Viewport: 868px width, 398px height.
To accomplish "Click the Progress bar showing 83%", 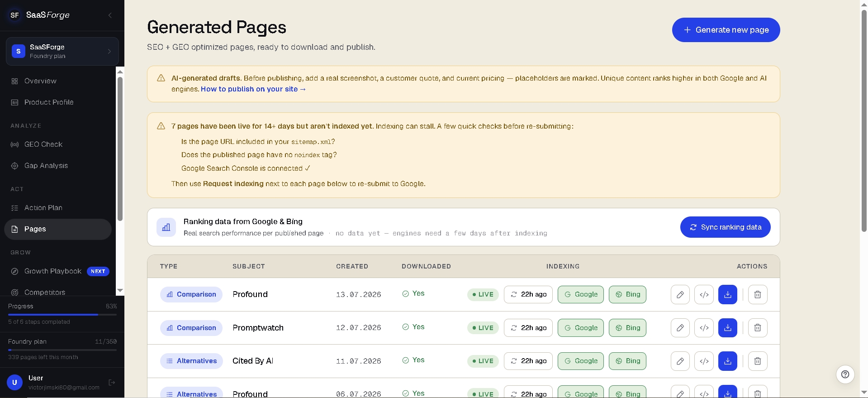I will (x=62, y=314).
